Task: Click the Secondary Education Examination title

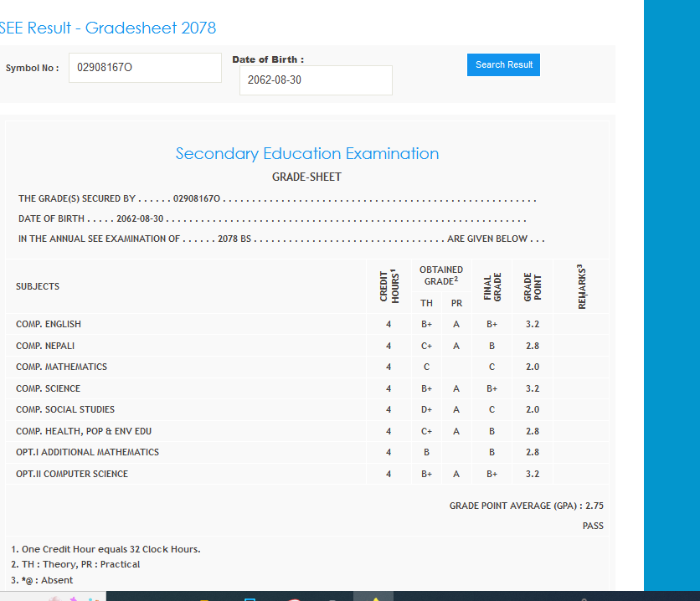Action: pyautogui.click(x=306, y=153)
